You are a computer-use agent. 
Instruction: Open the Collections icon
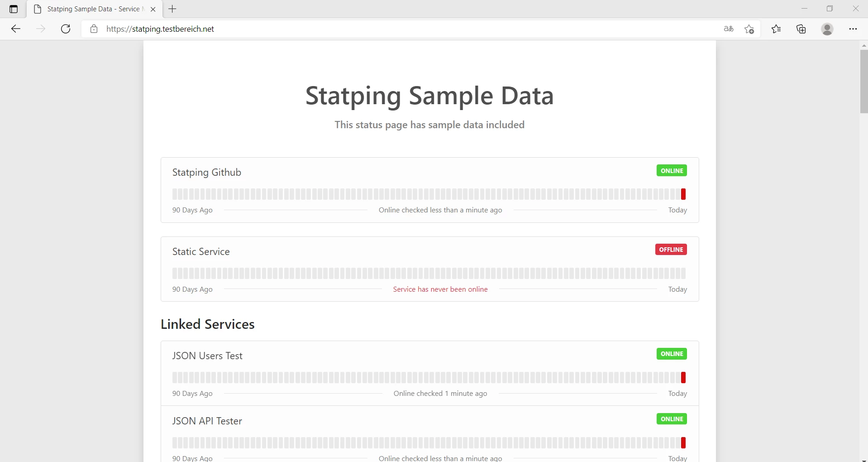pos(801,29)
